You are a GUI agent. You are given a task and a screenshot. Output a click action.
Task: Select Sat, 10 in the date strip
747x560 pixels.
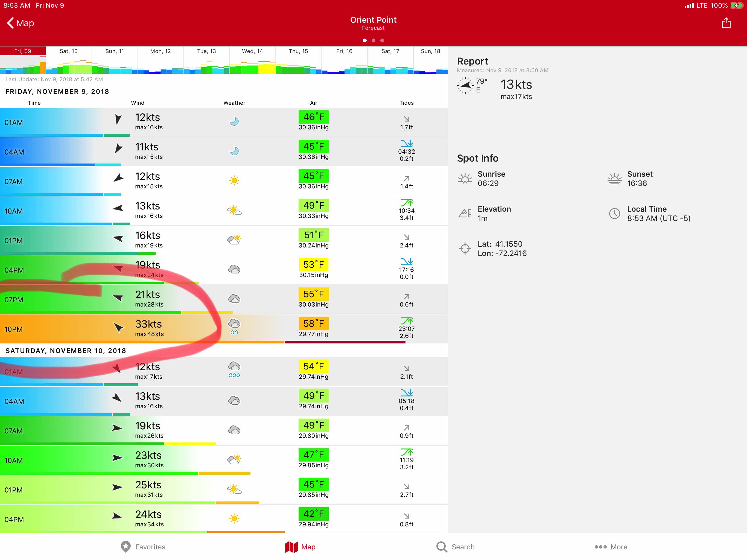(x=69, y=51)
